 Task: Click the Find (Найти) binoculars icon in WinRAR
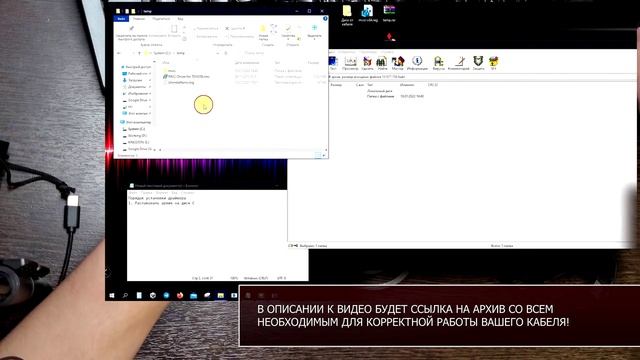(382, 63)
